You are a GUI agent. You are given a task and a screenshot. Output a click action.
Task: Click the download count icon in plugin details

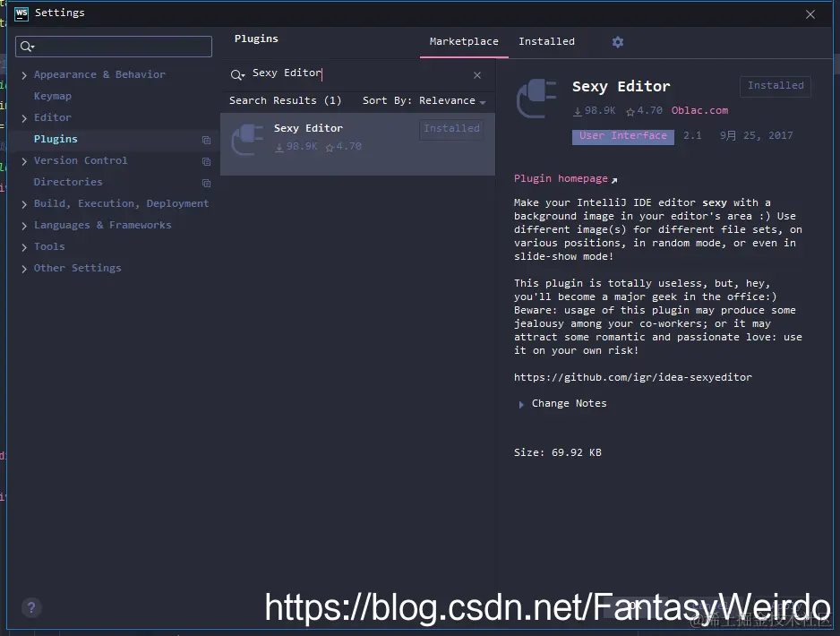pos(578,111)
